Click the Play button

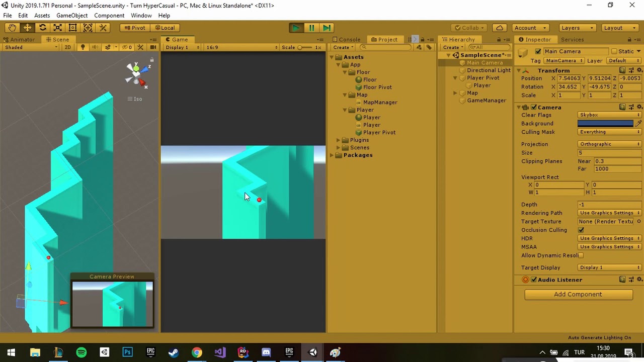pyautogui.click(x=296, y=28)
